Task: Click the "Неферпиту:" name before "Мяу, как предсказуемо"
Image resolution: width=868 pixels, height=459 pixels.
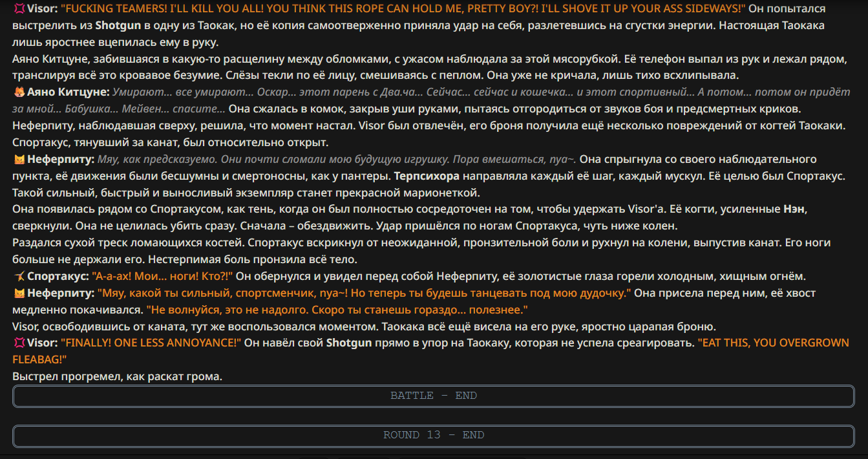Action: tap(61, 159)
